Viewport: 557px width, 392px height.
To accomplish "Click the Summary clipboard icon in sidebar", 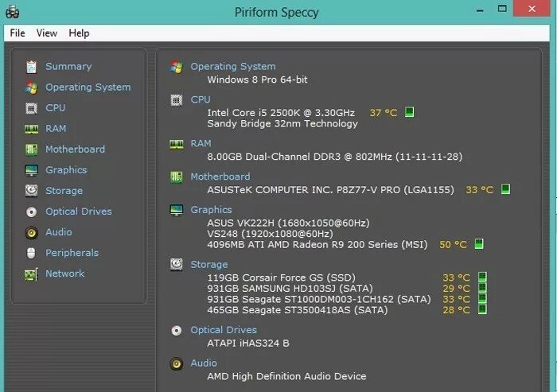I will [31, 67].
